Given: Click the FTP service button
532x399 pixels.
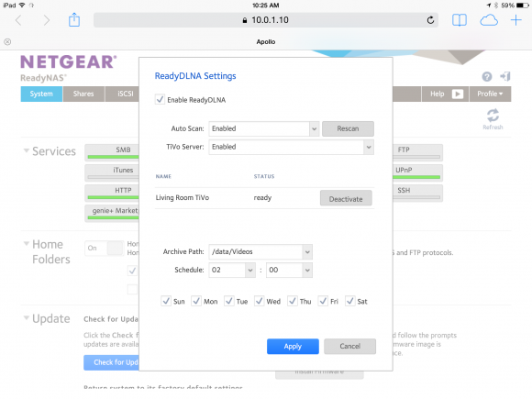Looking at the screenshot, I should [x=417, y=151].
